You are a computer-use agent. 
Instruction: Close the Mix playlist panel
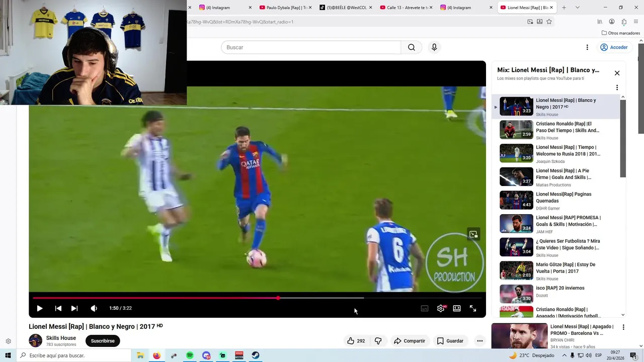(x=617, y=73)
